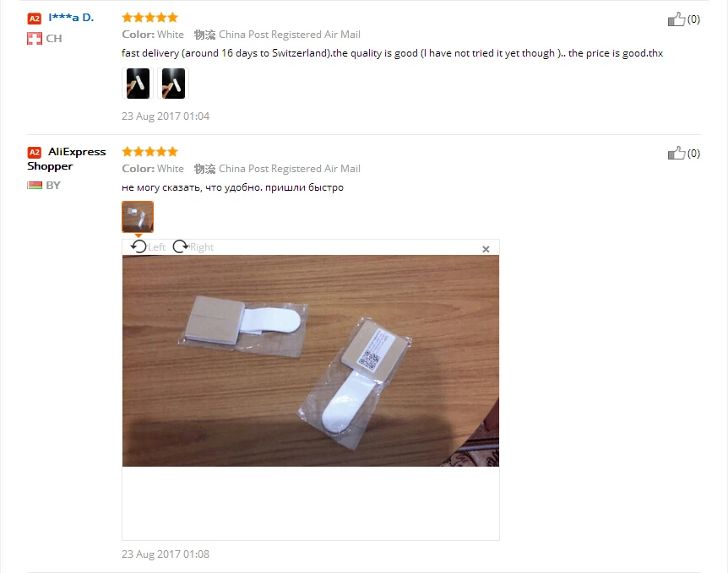Close the expanded review photo viewer
728x573 pixels.
coord(486,249)
